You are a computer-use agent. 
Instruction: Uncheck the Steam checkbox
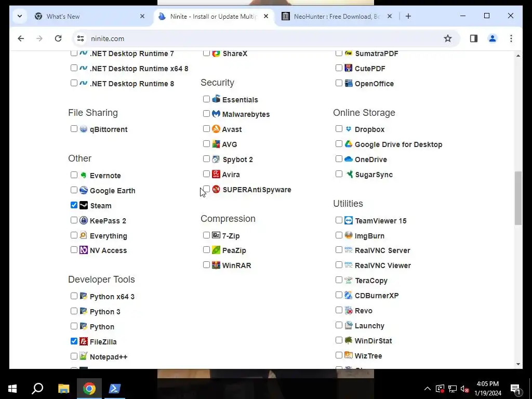pyautogui.click(x=74, y=205)
